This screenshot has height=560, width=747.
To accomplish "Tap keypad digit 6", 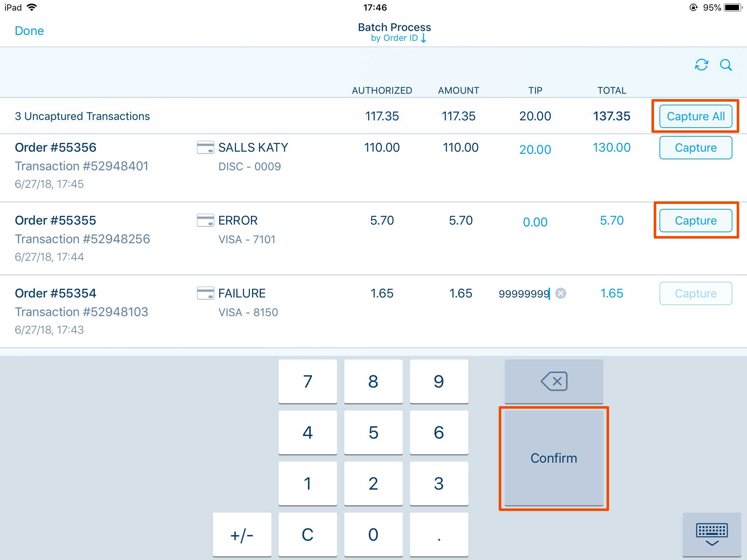I will (x=439, y=432).
